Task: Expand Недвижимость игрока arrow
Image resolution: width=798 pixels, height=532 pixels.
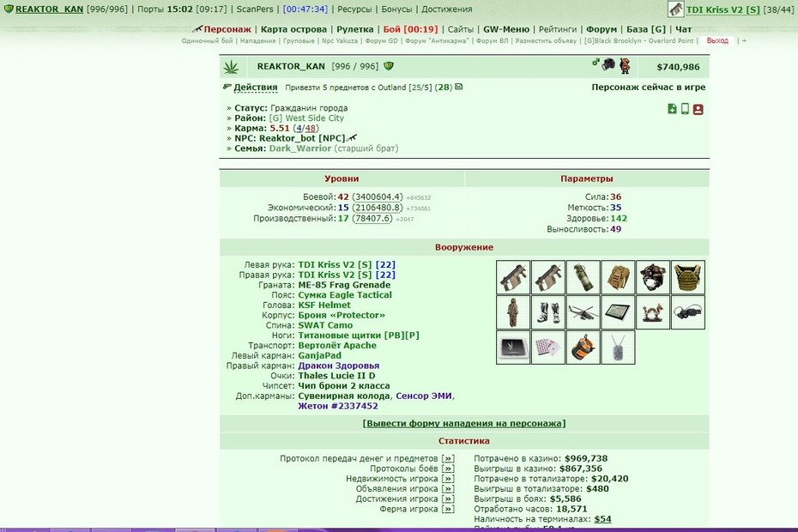Action: pos(448,479)
